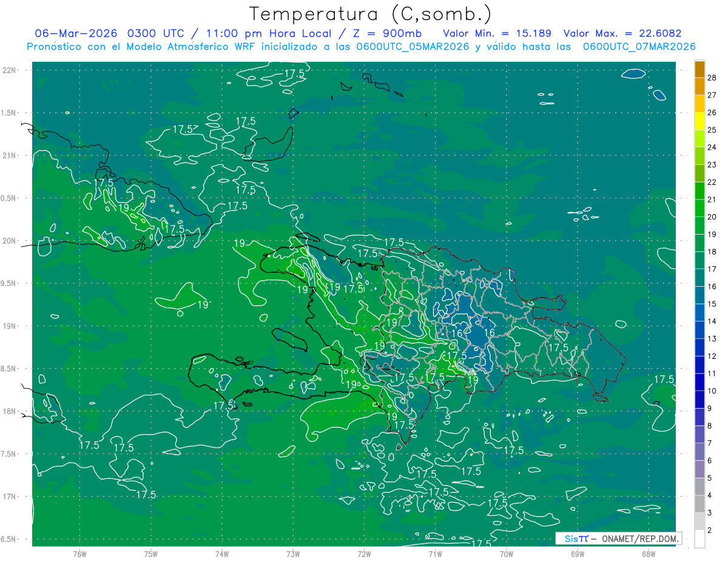Click the "72W" longitude axis label
Screen dimensions: 728x562
click(364, 554)
